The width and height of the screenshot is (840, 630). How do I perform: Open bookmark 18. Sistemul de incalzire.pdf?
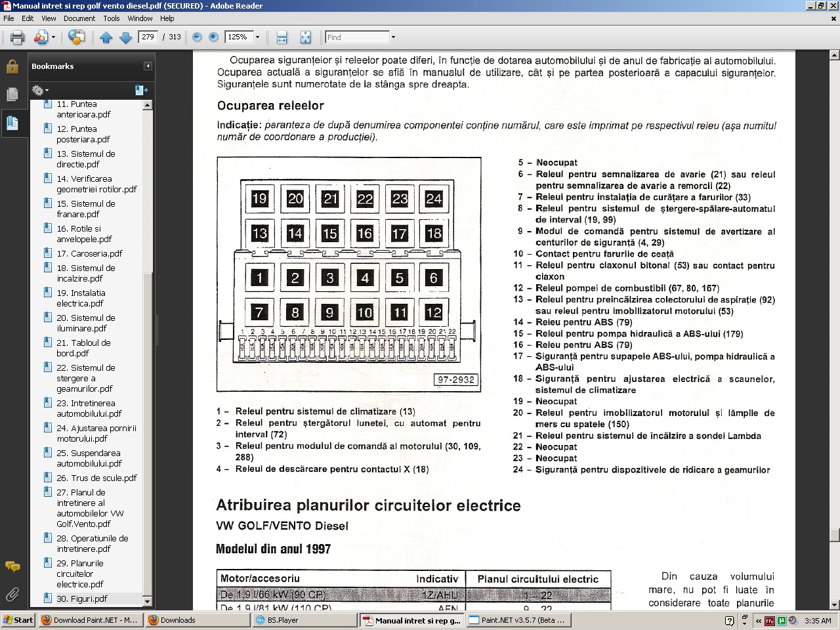[x=85, y=273]
